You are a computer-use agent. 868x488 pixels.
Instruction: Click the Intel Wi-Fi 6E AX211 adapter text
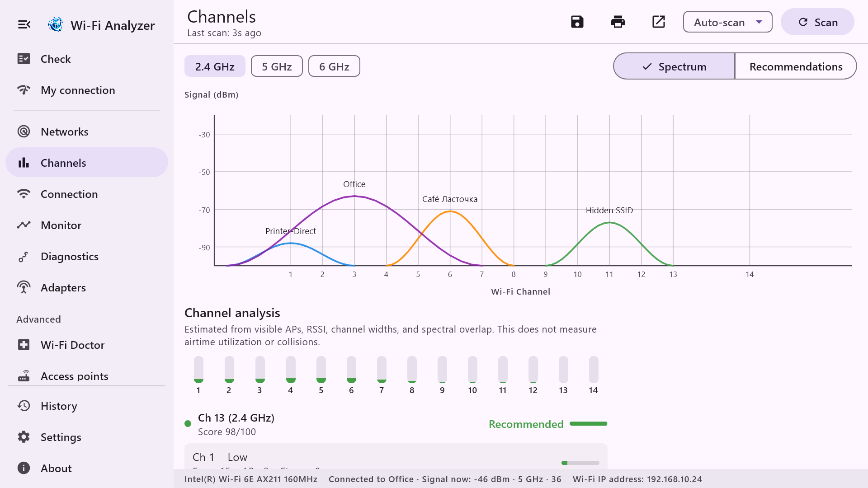(x=251, y=479)
